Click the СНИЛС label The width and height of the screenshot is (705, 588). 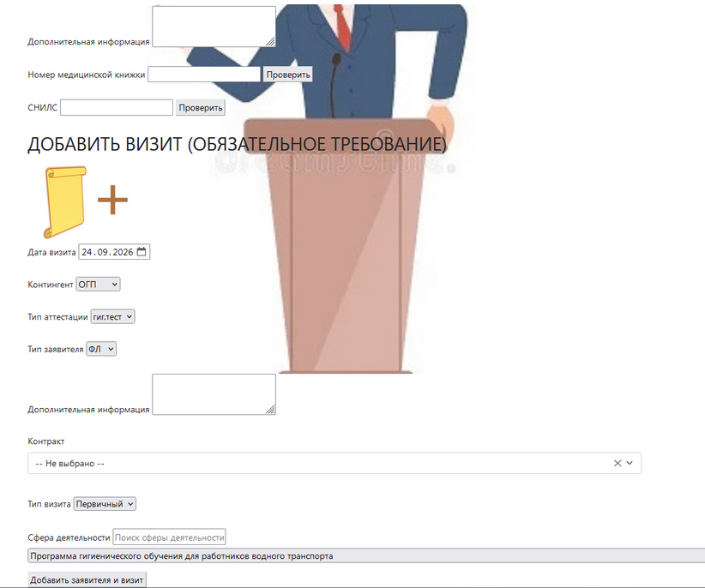pos(43,108)
